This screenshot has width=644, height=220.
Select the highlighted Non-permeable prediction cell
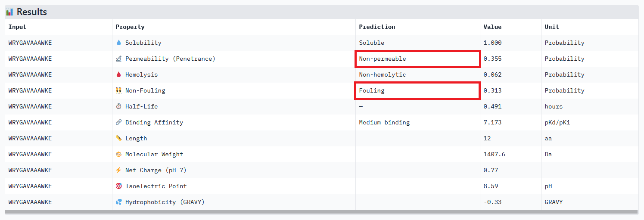pos(417,59)
